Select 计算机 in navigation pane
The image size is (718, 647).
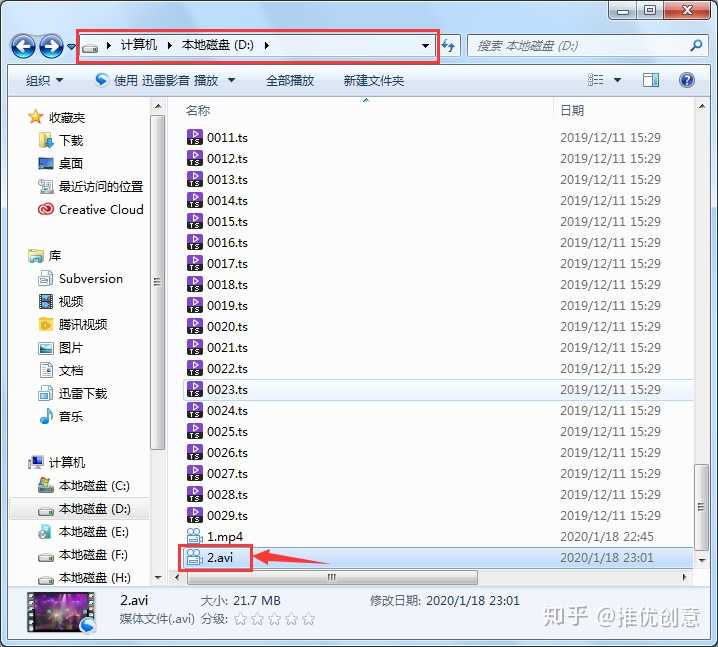click(x=67, y=462)
